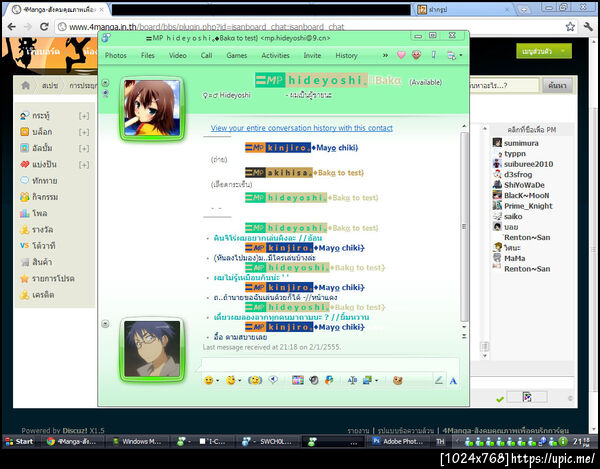The height and width of the screenshot is (469, 600).
Task: Click the bear plug-in icon
Action: click(398, 380)
